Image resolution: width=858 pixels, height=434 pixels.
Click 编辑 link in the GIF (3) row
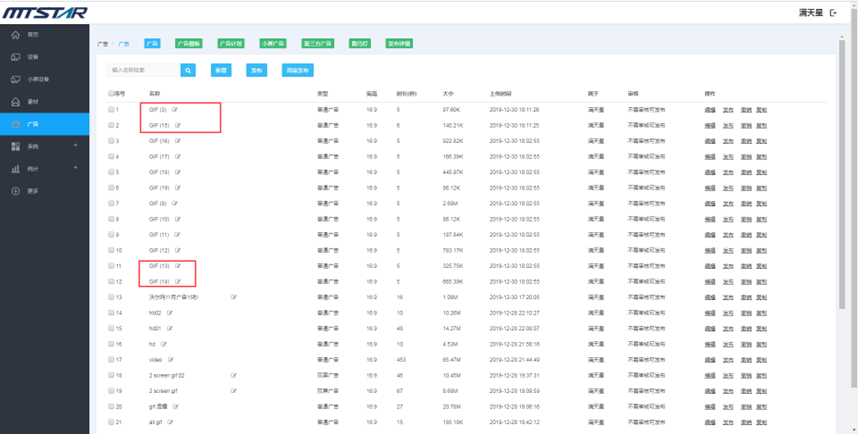pyautogui.click(x=710, y=109)
